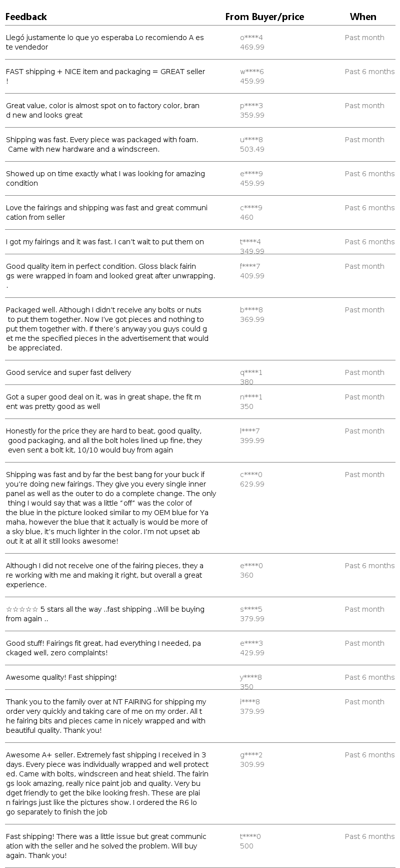Open buyer o****4's profile
This screenshot has width=400, height=868.
(251, 38)
